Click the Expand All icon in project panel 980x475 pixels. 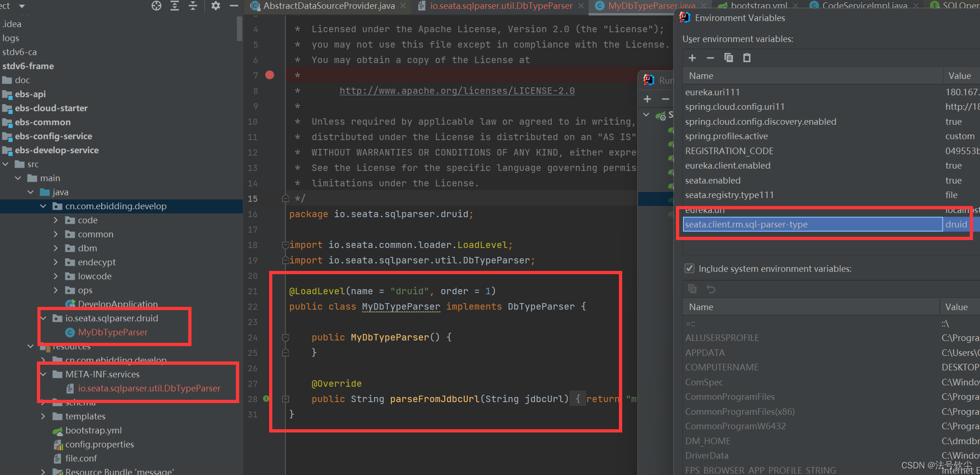(175, 6)
